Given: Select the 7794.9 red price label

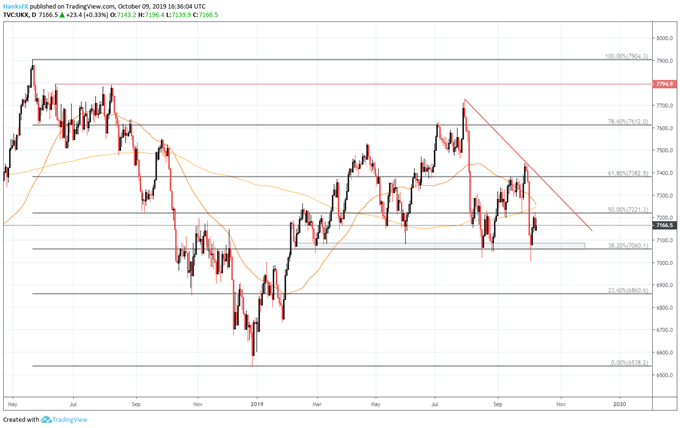Looking at the screenshot, I should [664, 84].
